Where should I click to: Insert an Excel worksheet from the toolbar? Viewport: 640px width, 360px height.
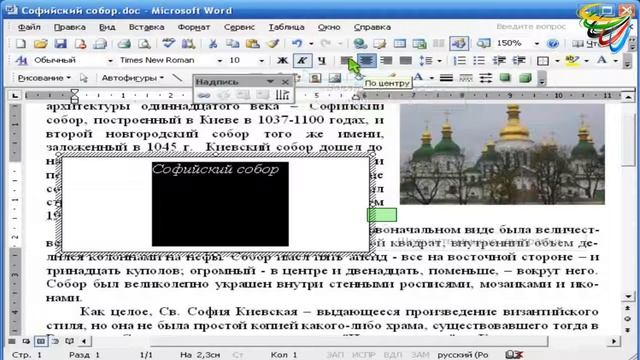coord(419,43)
